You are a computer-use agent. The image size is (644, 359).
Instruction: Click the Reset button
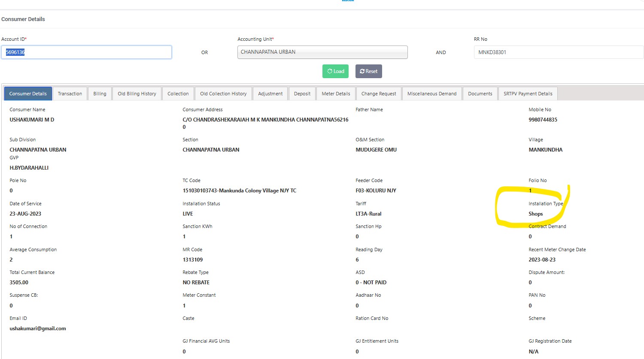369,71
